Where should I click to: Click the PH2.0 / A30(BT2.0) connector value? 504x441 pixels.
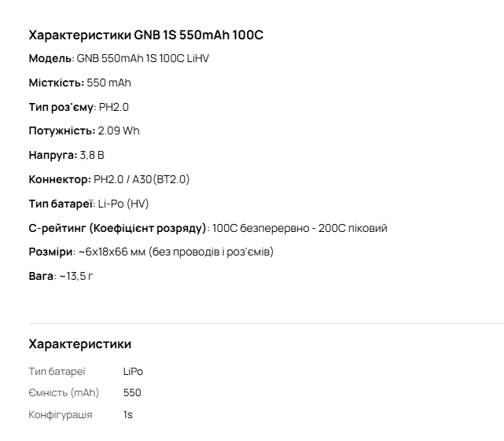click(142, 179)
